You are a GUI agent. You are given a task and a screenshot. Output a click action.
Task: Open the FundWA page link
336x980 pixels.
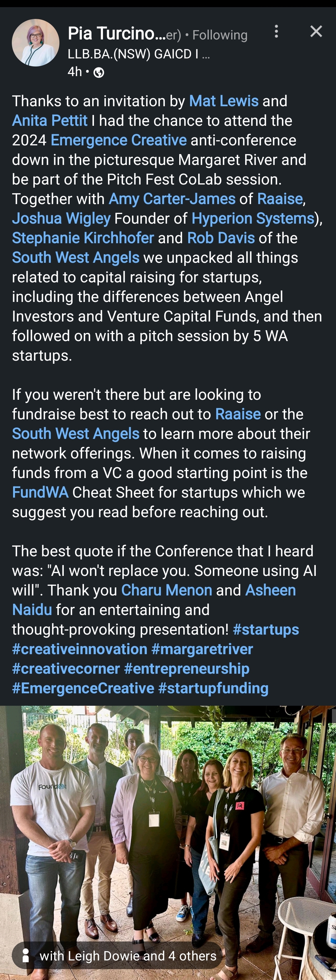click(40, 492)
